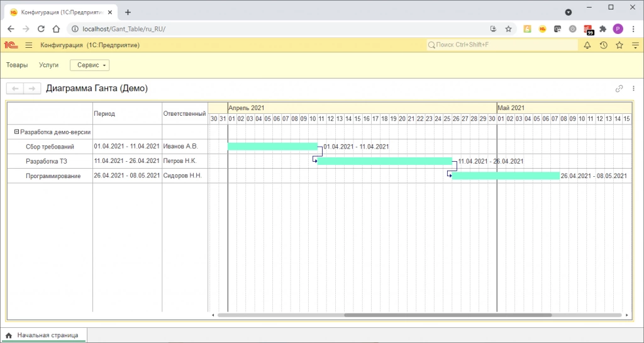The height and width of the screenshot is (343, 644).
Task: Go back with the form left arrow
Action: click(x=15, y=88)
